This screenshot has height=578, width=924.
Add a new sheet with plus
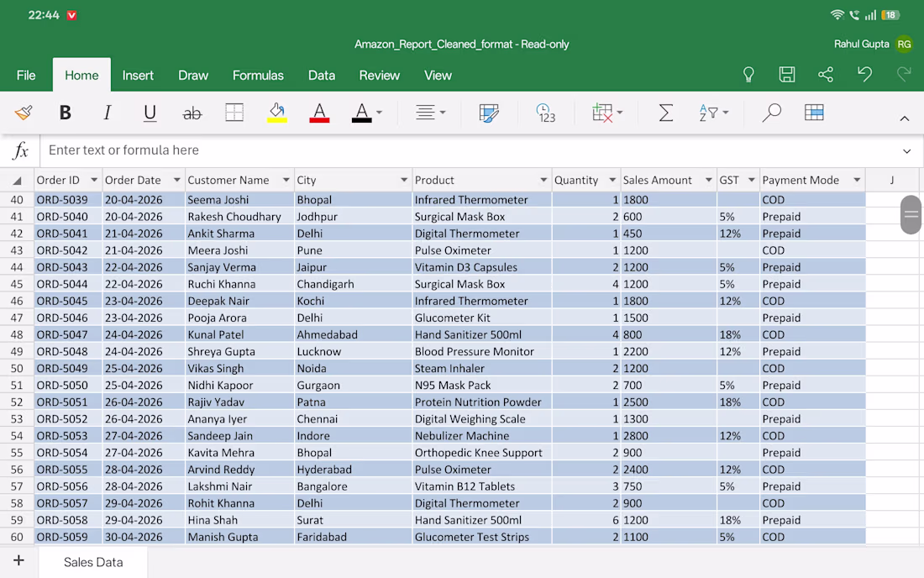click(18, 560)
